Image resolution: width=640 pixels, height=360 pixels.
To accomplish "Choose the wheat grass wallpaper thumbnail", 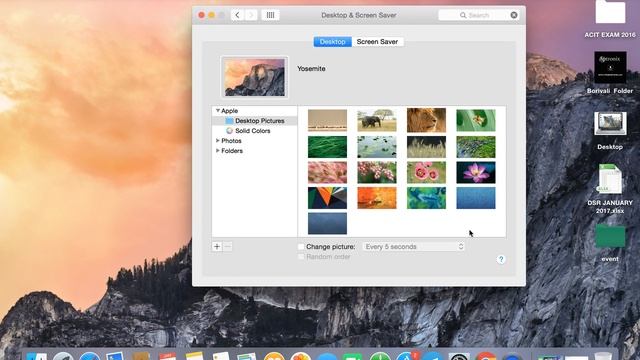I will tap(426, 147).
